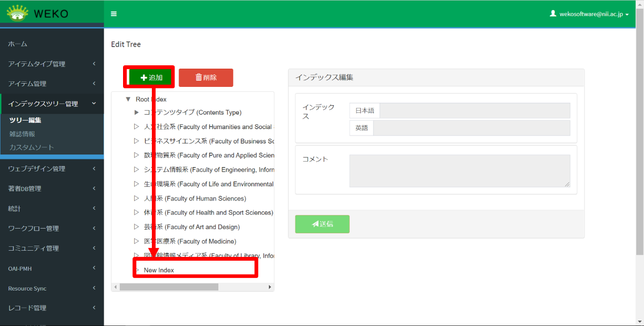The width and height of the screenshot is (644, 326).
Task: Expand the 芸術系 Art and Design node
Action: [136, 227]
